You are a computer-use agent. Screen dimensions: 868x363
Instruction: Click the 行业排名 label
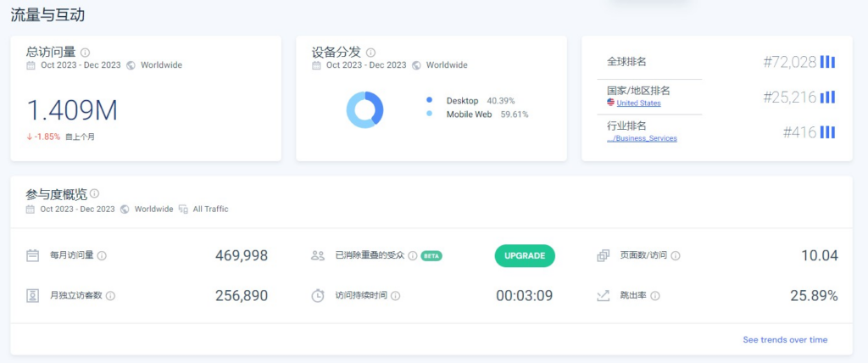[x=626, y=126]
